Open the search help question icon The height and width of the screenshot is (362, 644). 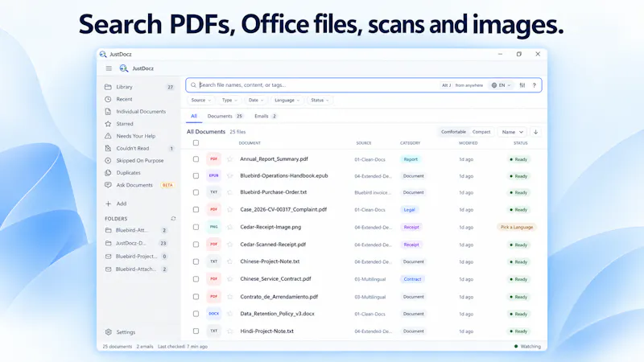coord(535,85)
